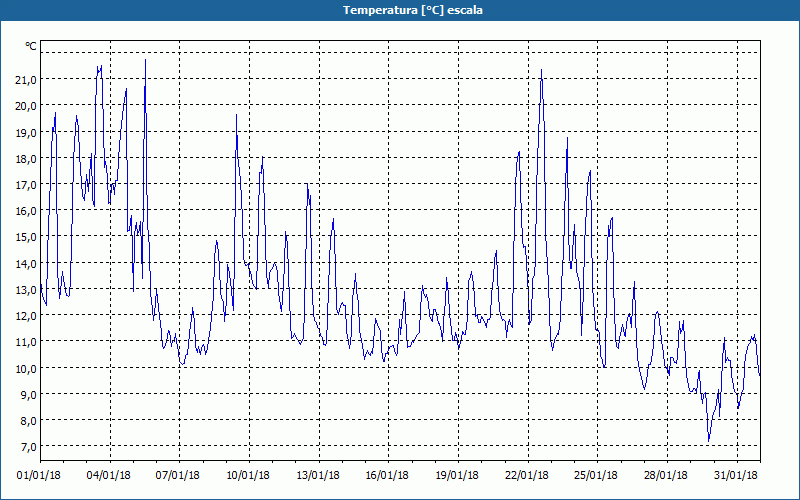Click the 17,0 y-axis label

click(27, 185)
